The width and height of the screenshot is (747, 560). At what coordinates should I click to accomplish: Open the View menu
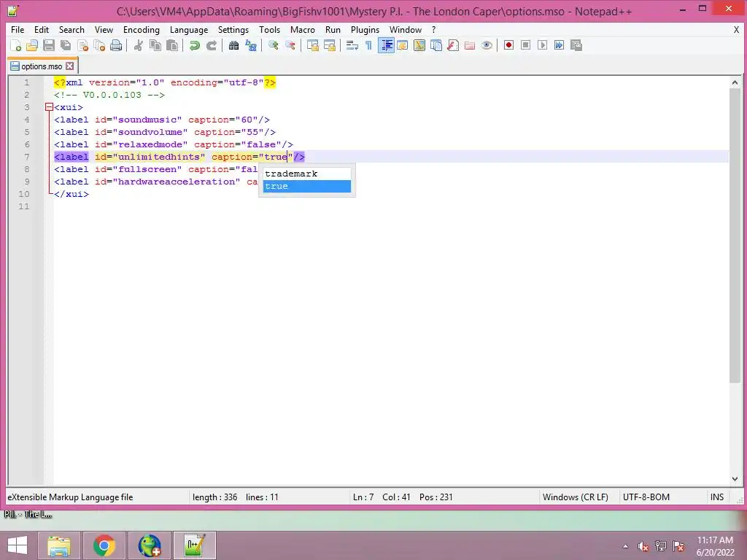tap(104, 29)
